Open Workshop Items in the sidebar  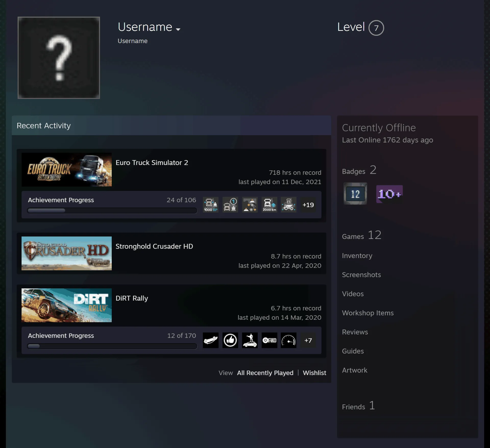(x=368, y=313)
